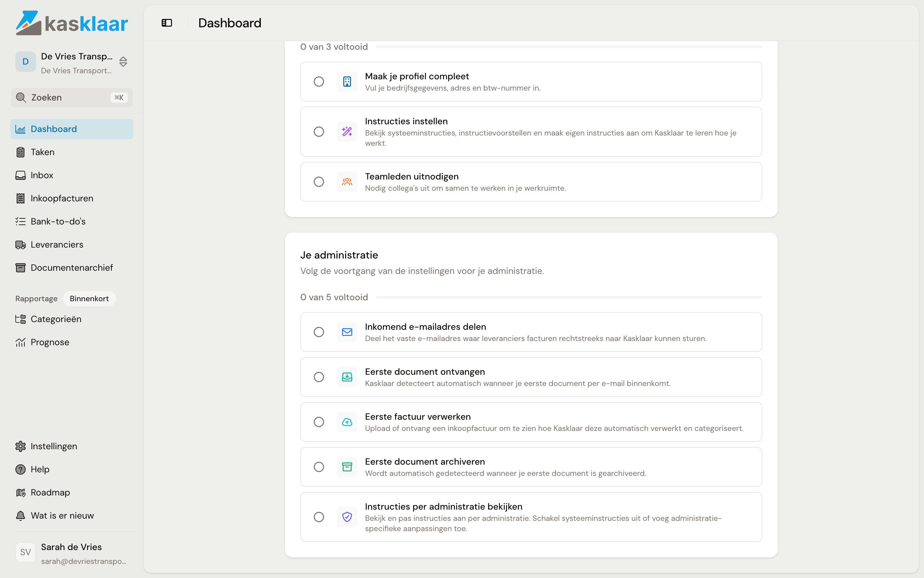Click the map icon for Roadmap
The width and height of the screenshot is (924, 578).
point(21,492)
